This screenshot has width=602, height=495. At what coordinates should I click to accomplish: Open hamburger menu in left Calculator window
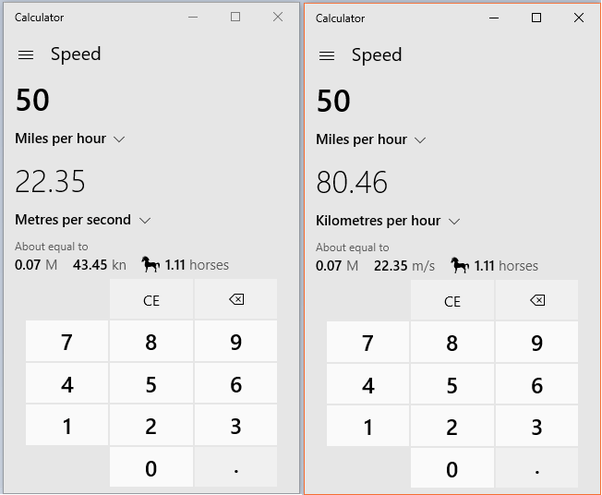(x=26, y=55)
